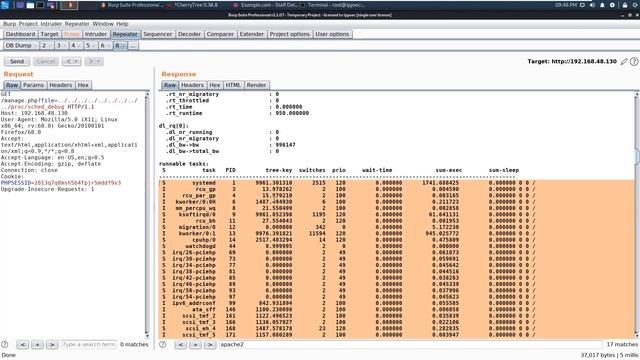This screenshot has width=640, height=360.
Task: Click the Send button
Action: pos(17,62)
